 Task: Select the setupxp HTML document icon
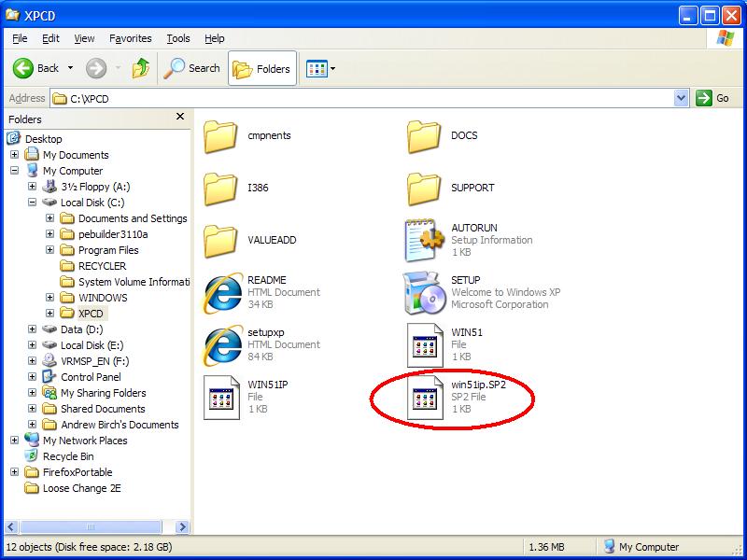point(222,345)
